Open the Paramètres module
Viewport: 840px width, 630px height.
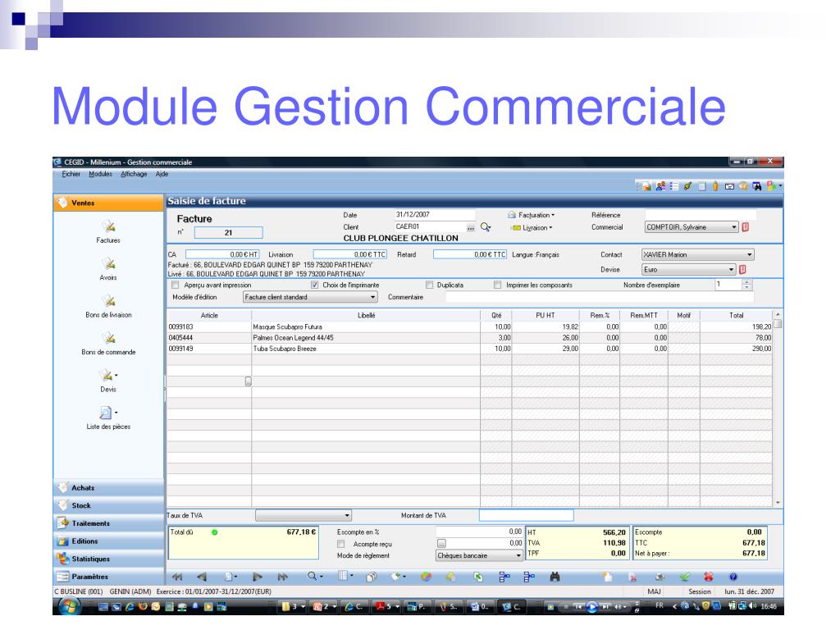point(109,577)
